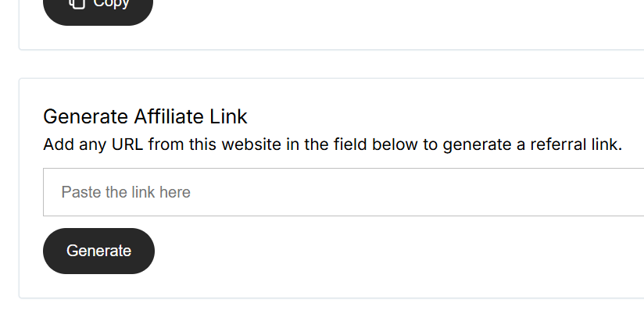Click the Generate button
The width and height of the screenshot is (644, 328).
coord(98,251)
